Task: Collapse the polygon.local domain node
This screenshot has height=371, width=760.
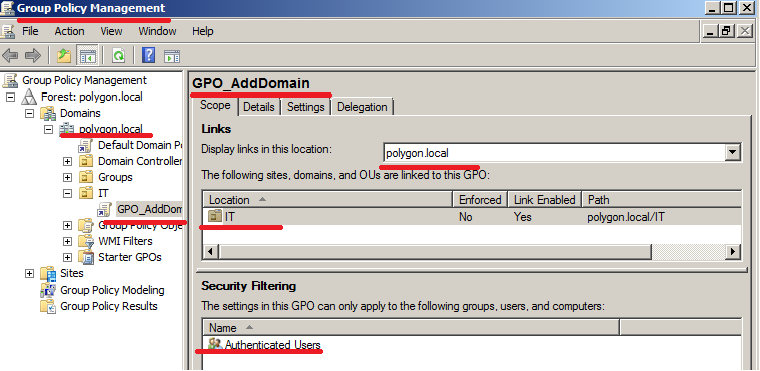Action: coord(48,129)
